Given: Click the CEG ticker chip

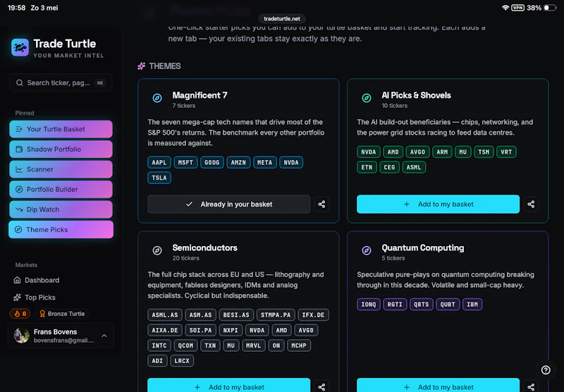Looking at the screenshot, I should tap(389, 167).
